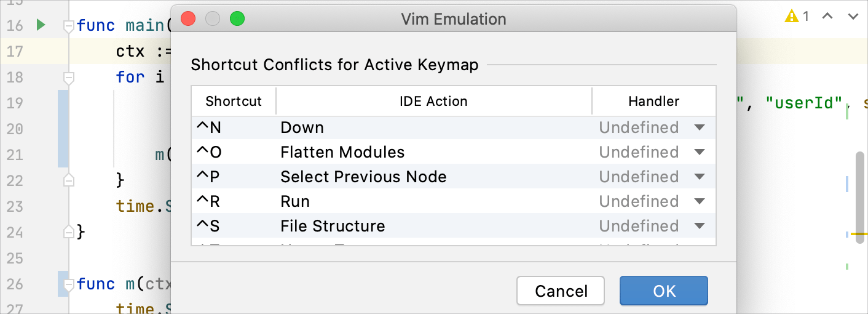
Task: Open handler dropdown for File Structure
Action: click(699, 226)
